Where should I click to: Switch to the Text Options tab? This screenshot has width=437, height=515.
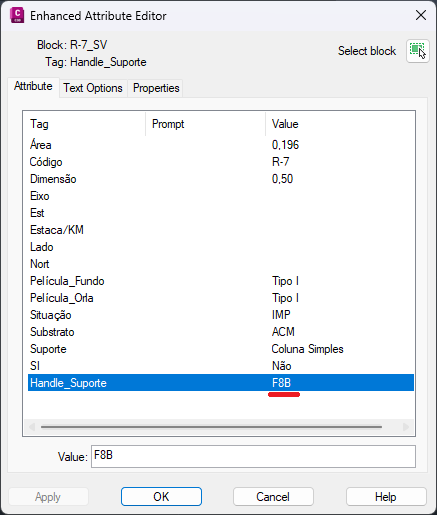coord(93,88)
